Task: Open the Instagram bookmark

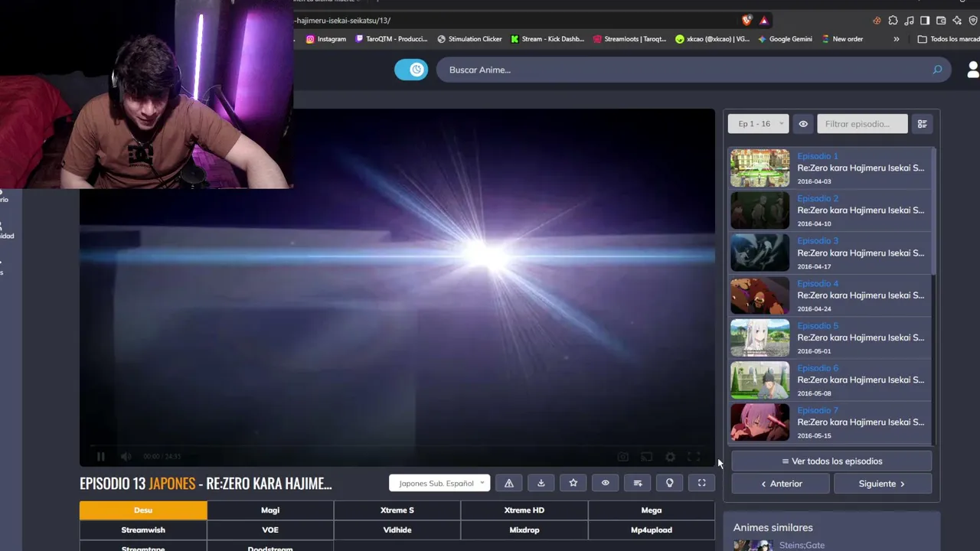Action: pyautogui.click(x=326, y=39)
